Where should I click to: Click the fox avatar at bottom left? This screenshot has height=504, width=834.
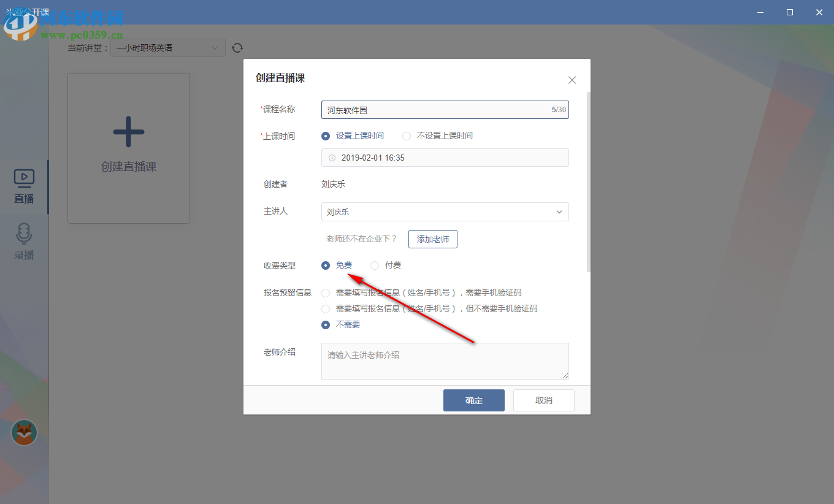click(23, 433)
